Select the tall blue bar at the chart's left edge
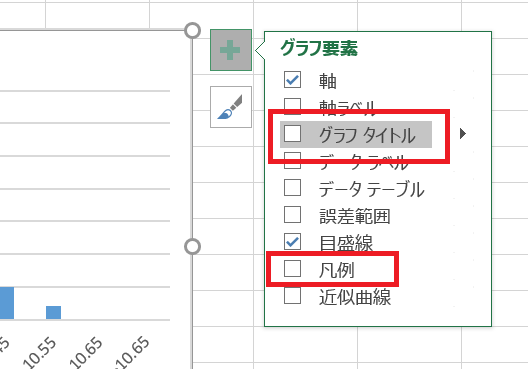This screenshot has height=369, width=528. pyautogui.click(x=7, y=303)
